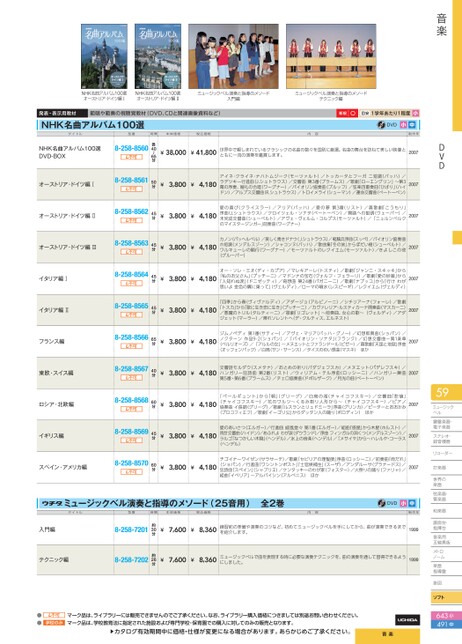
Task: Click the pink 643 page number box
Action: click(x=446, y=616)
